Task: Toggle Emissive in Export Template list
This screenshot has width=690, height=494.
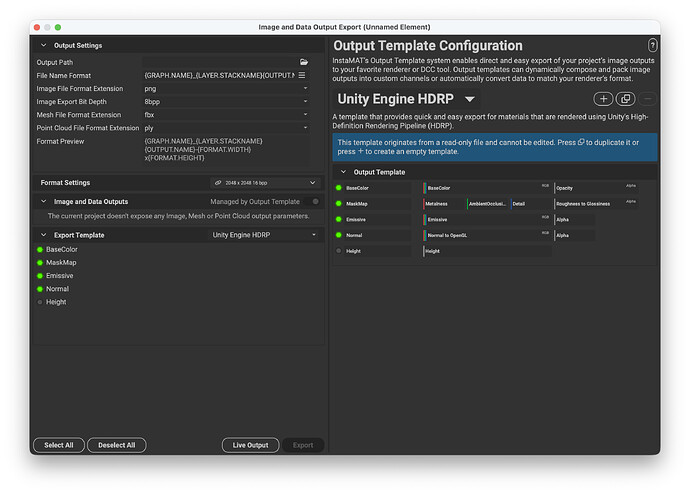Action: (x=40, y=276)
